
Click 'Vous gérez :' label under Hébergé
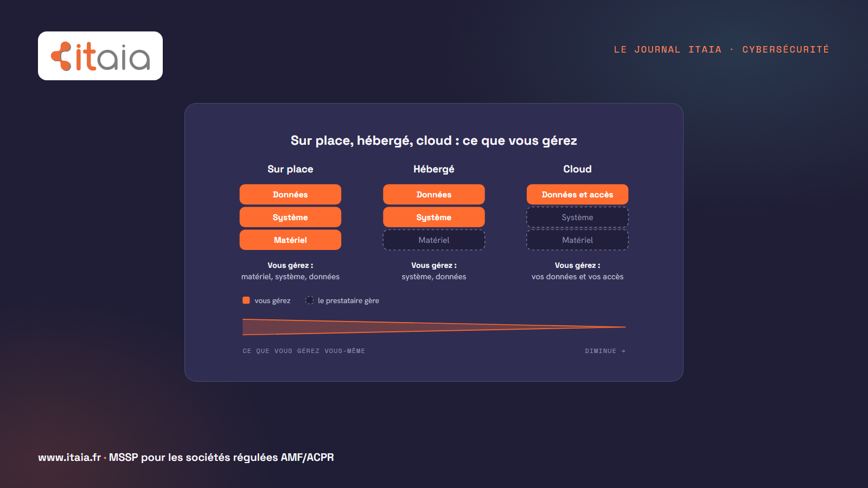tap(434, 266)
